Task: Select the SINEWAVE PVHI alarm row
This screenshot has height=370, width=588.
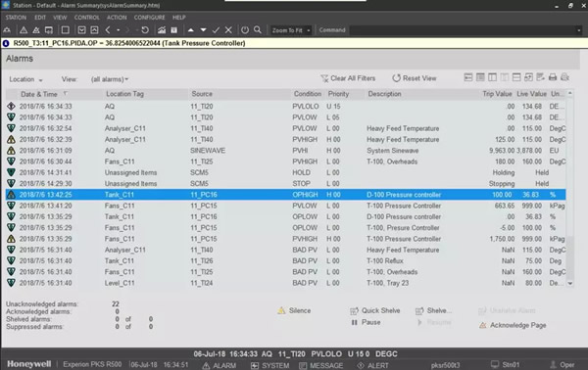Action: point(286,151)
